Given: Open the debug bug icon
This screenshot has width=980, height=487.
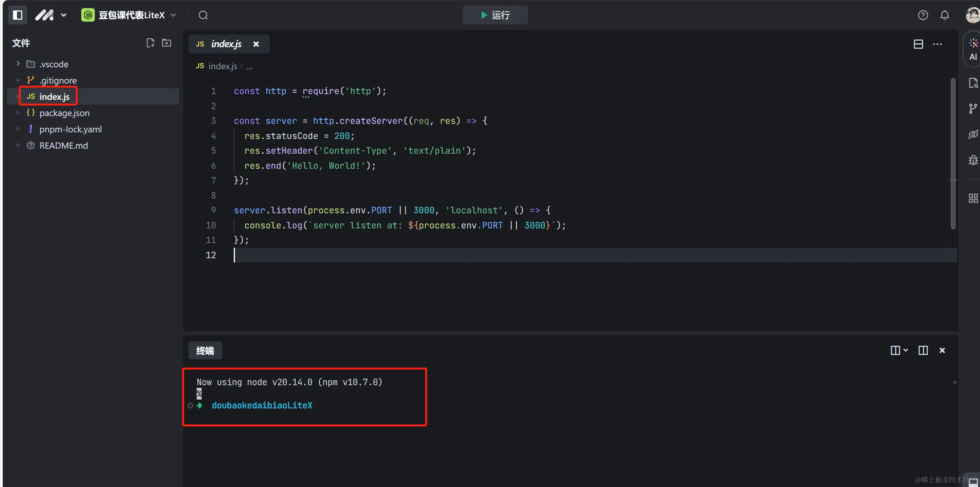Looking at the screenshot, I should (973, 160).
